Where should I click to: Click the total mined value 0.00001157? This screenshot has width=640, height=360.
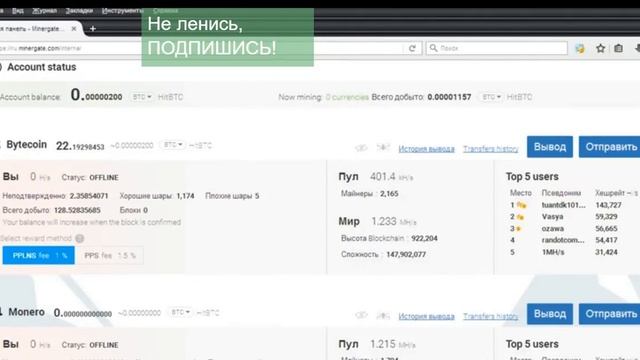[x=449, y=97]
